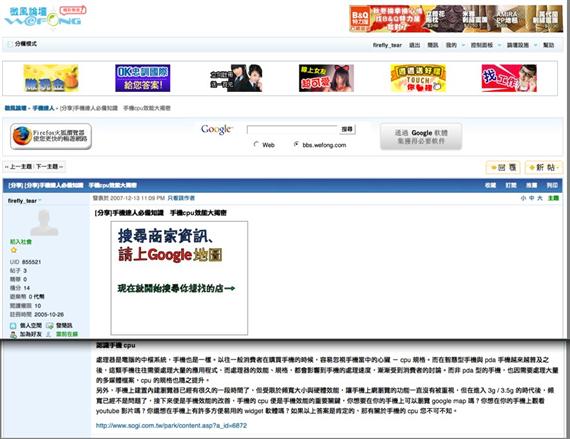Click the 回覆 reply button
Screen dimensions: 570x439
coord(503,168)
